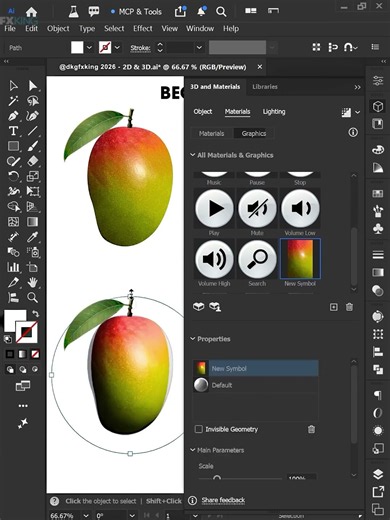This screenshot has width=390, height=520.
Task: Set paint mode to Gradient
Action: (x=22, y=354)
